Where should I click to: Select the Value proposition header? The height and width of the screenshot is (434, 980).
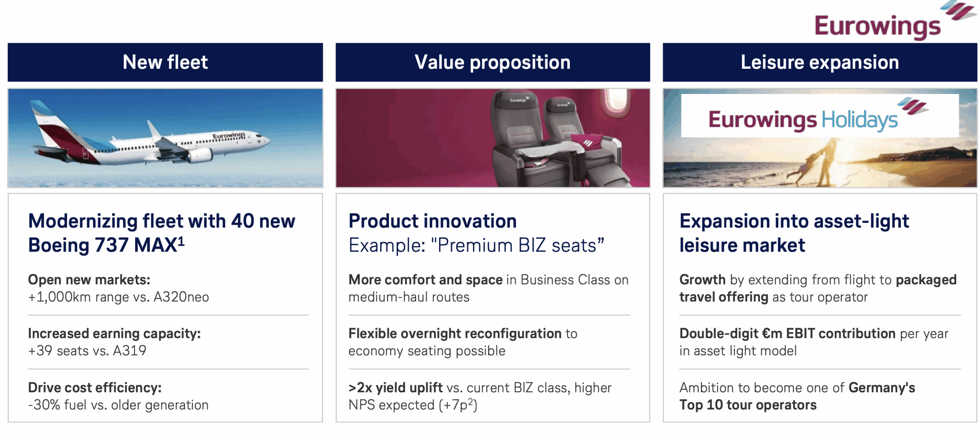492,62
